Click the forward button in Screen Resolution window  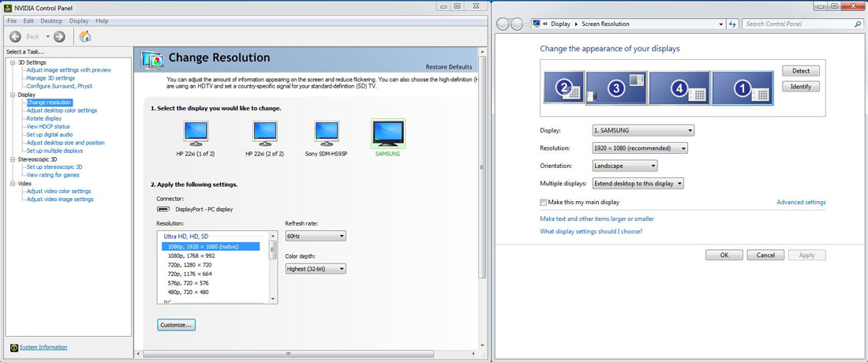(517, 24)
